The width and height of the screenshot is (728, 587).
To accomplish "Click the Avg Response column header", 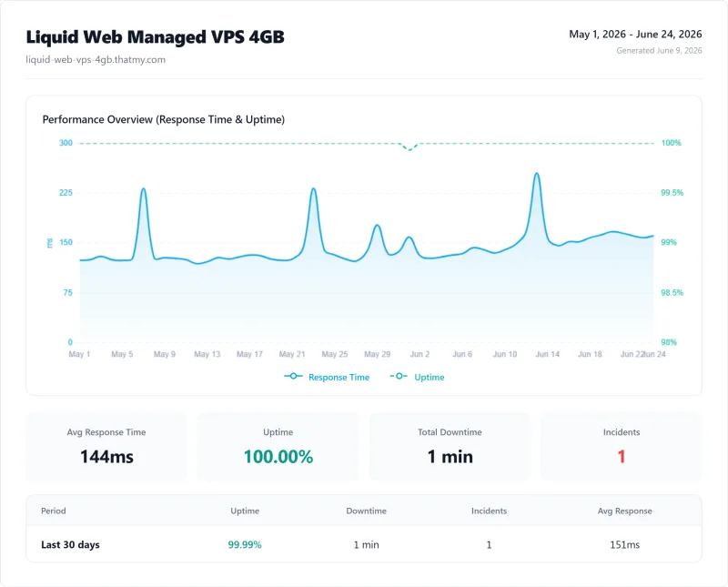I will (x=624, y=511).
